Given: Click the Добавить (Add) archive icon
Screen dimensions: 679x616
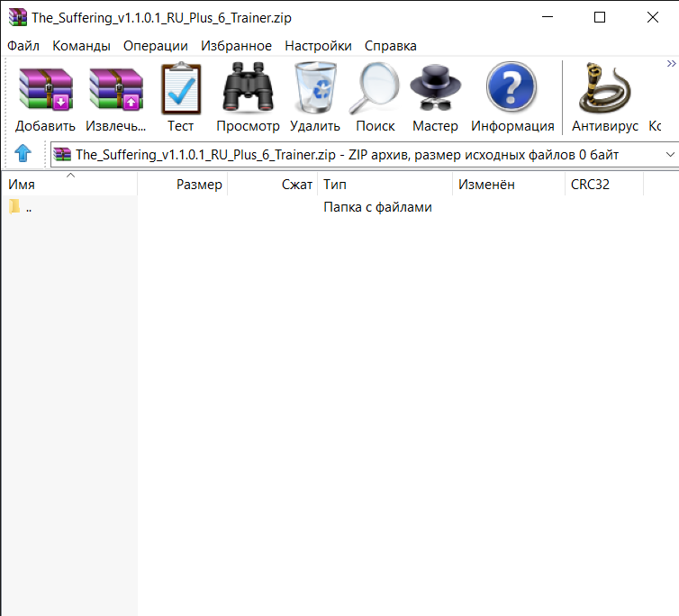Looking at the screenshot, I should click(45, 88).
